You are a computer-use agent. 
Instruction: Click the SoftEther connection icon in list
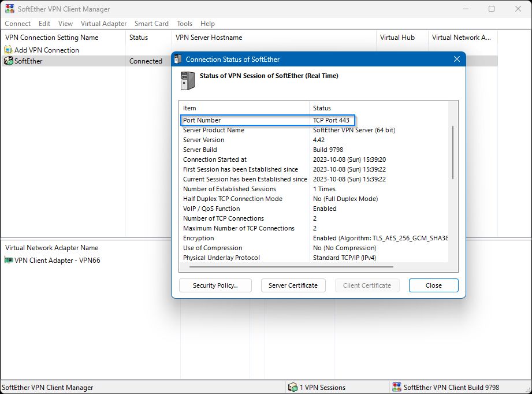8,61
